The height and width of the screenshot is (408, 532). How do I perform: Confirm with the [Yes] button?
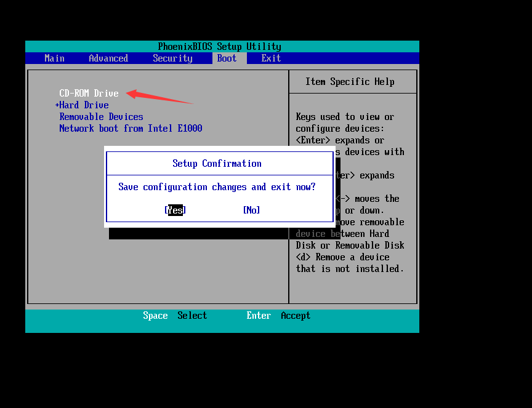click(x=175, y=210)
